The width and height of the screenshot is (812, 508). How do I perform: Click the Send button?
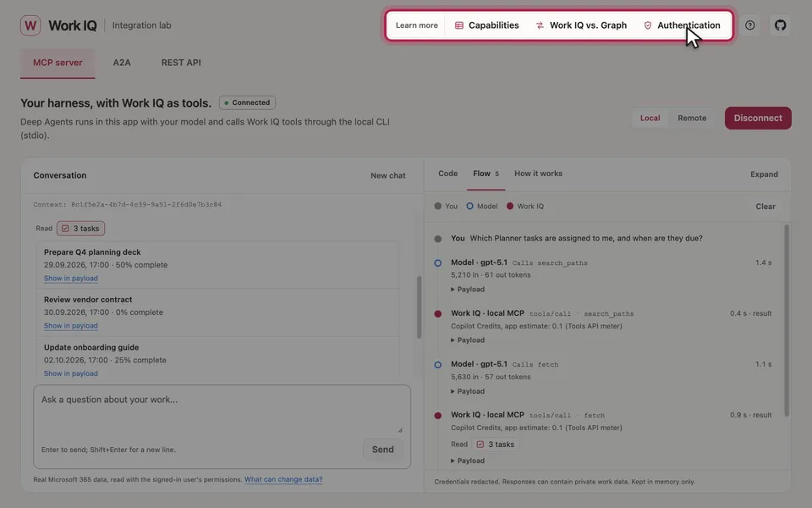coord(382,450)
